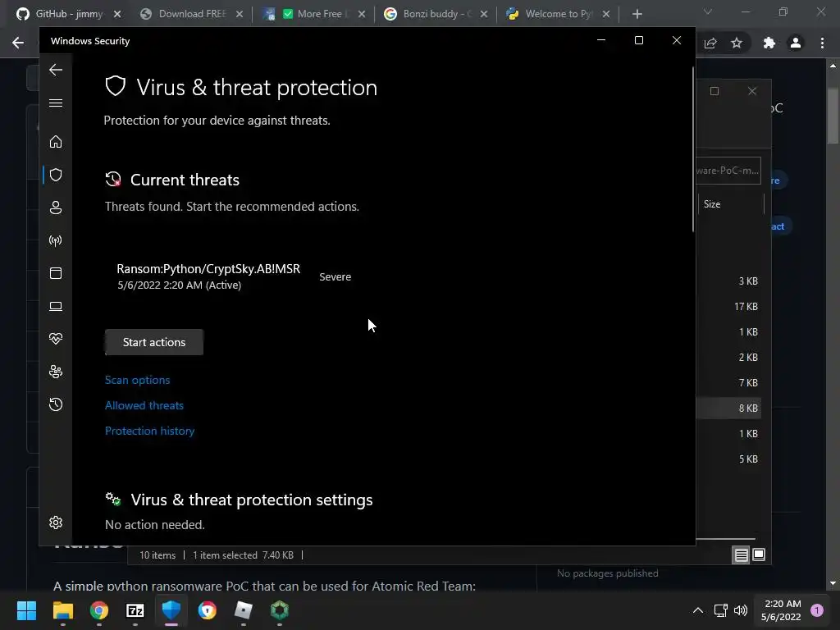Click the Severe threat level label
Image resolution: width=840 pixels, height=630 pixels.
pos(336,277)
